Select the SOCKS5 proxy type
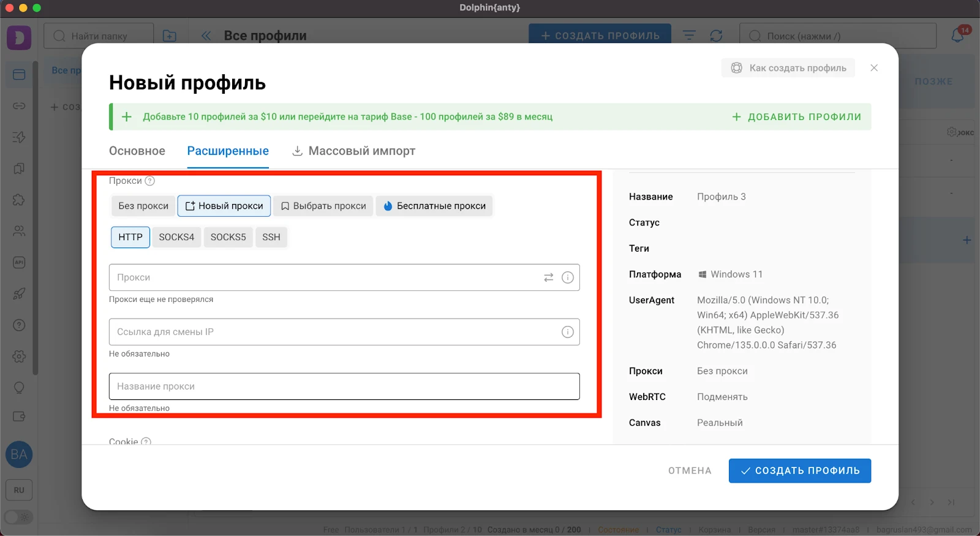Image resolution: width=980 pixels, height=536 pixels. (x=228, y=237)
